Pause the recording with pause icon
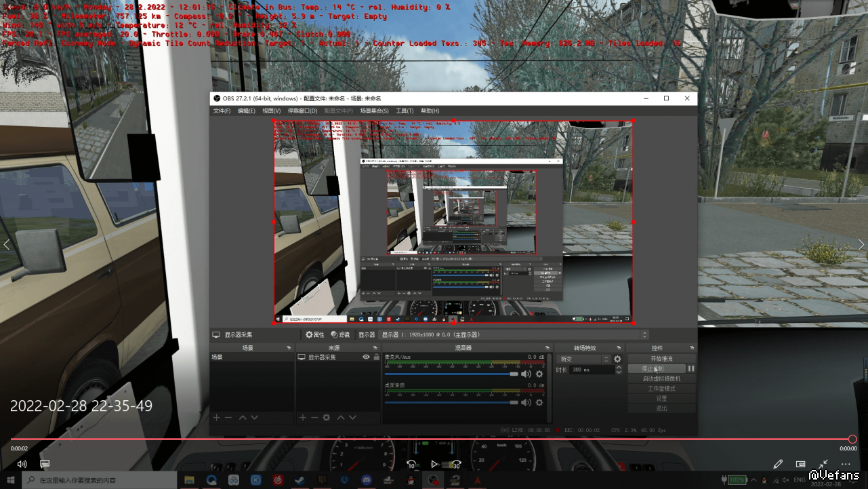 pos(691,369)
